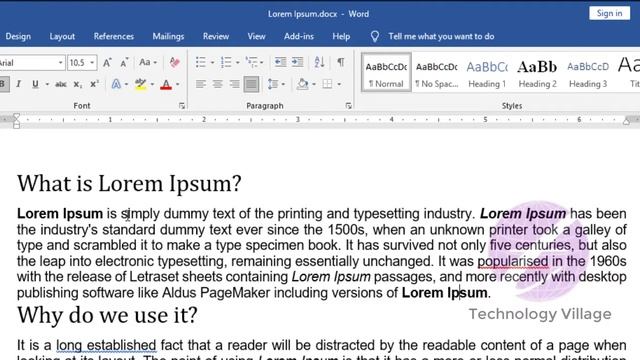Click the underlined phrase 'long established'
Image resolution: width=640 pixels, height=360 pixels.
pos(106,345)
